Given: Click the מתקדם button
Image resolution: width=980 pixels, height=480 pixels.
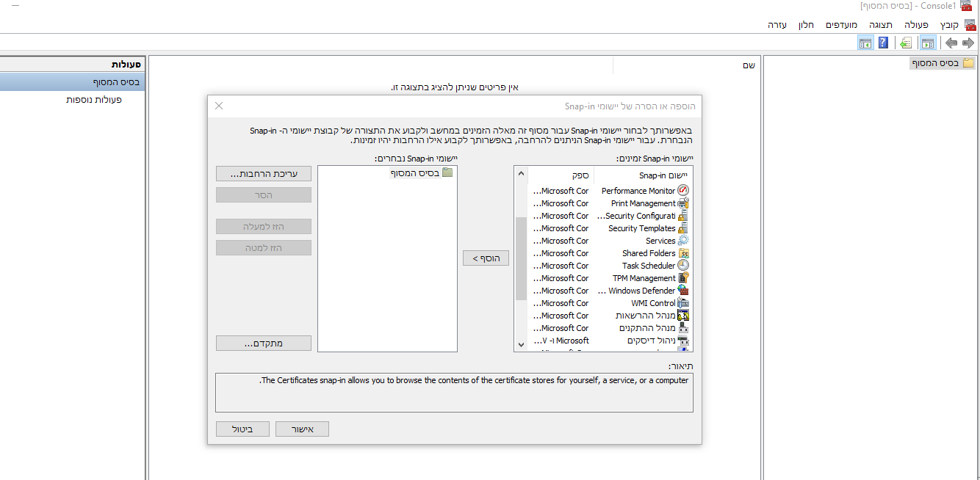Looking at the screenshot, I should click(264, 343).
